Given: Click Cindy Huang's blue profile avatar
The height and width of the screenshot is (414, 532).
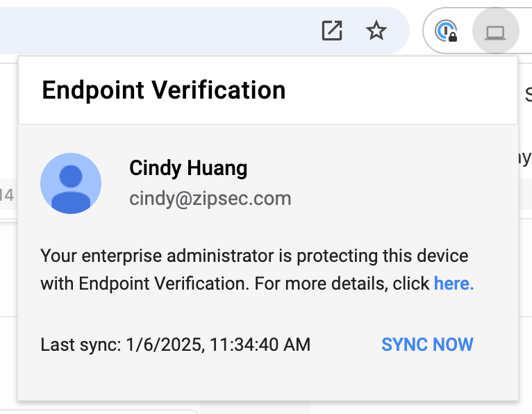Looking at the screenshot, I should coord(71,183).
